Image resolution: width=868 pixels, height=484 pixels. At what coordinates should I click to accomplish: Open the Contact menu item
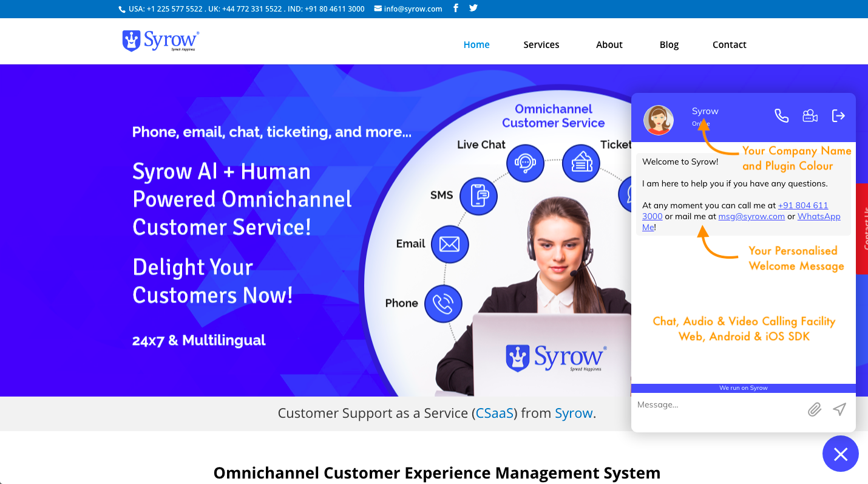click(x=730, y=44)
